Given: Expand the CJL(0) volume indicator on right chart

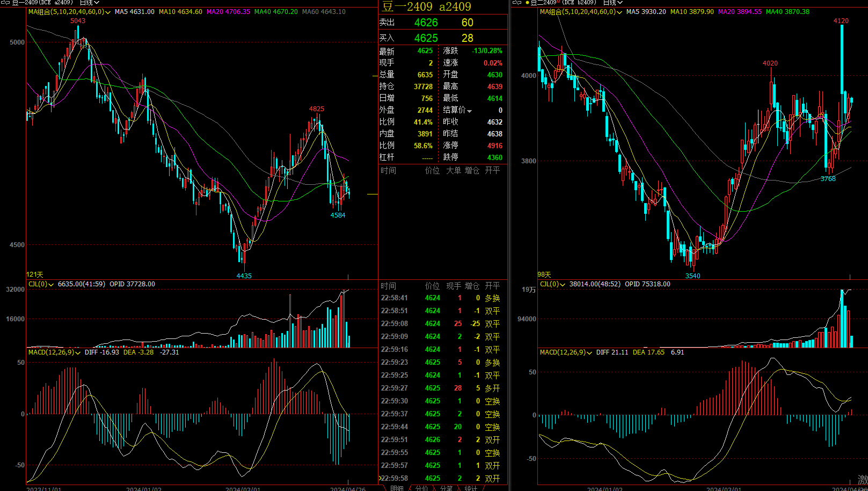Looking at the screenshot, I should pyautogui.click(x=563, y=284).
